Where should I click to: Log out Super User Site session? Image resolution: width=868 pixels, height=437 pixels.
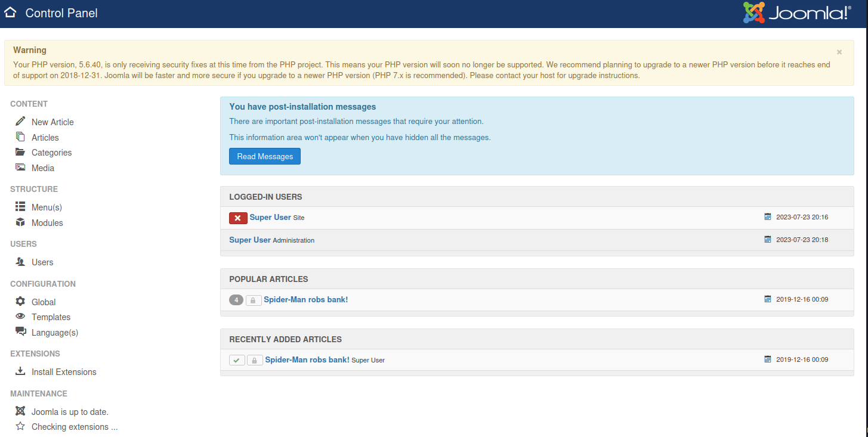coord(237,218)
